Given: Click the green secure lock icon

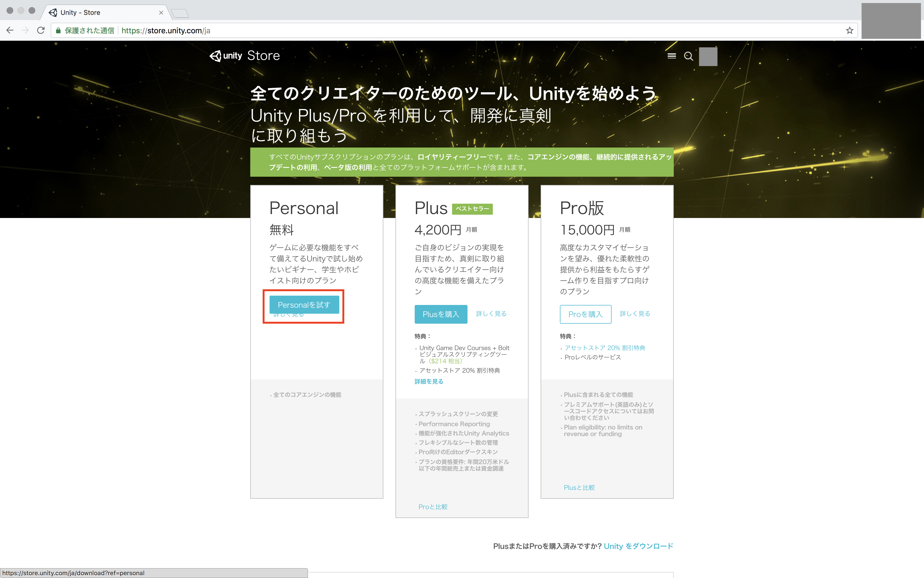Looking at the screenshot, I should [58, 31].
